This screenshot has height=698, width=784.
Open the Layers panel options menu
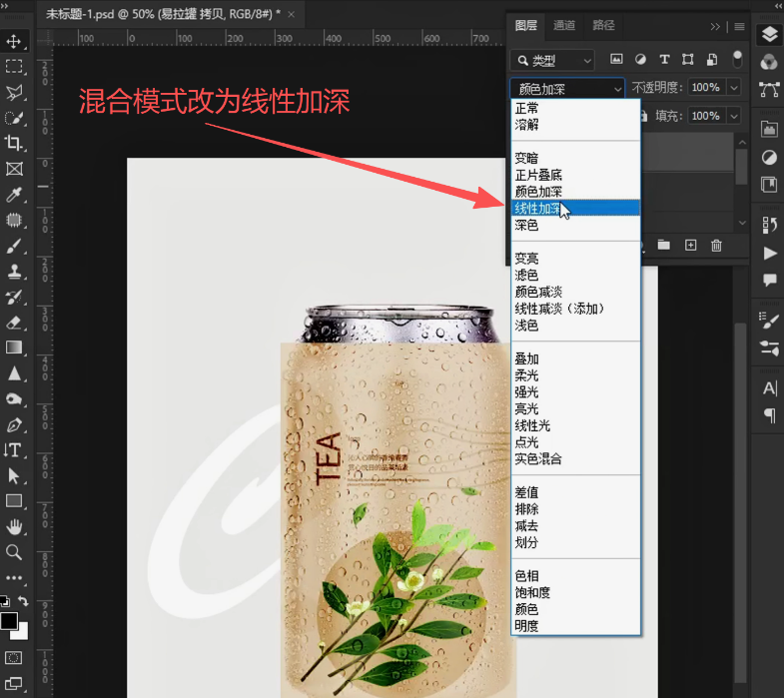pos(739,27)
